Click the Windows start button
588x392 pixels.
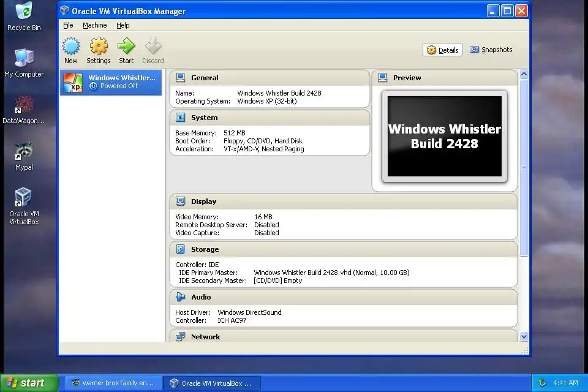pyautogui.click(x=29, y=383)
